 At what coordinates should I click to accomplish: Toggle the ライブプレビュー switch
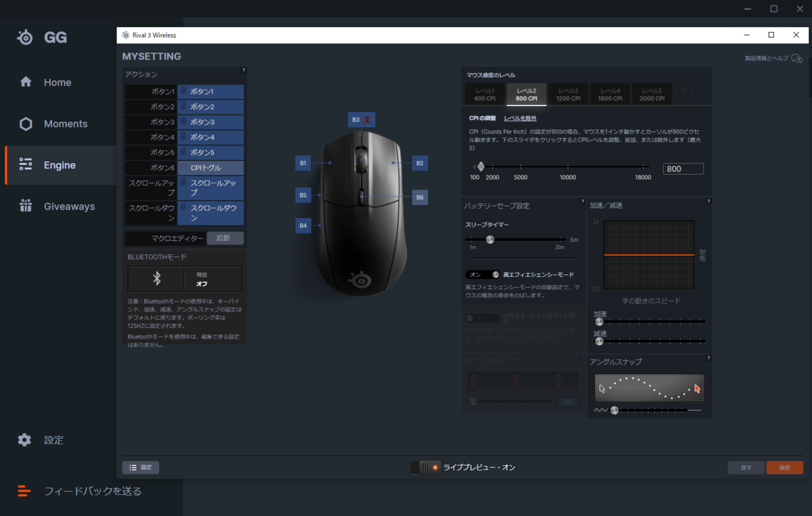click(426, 467)
